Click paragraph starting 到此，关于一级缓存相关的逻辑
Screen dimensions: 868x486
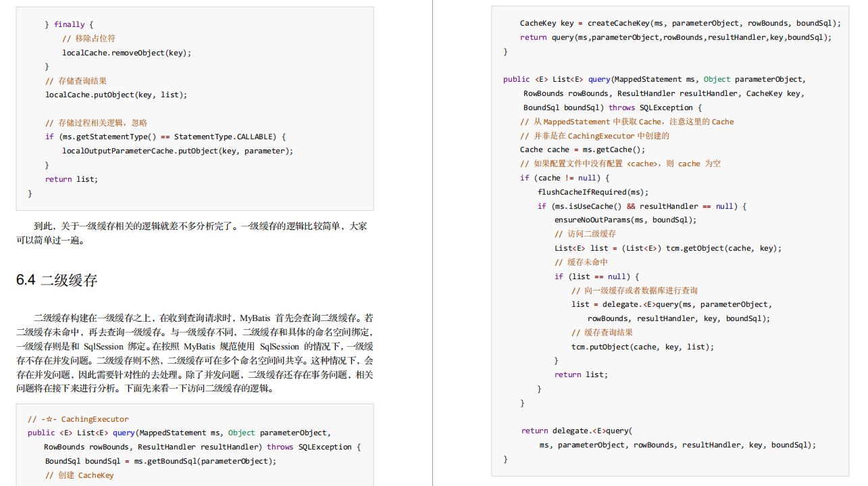click(192, 233)
